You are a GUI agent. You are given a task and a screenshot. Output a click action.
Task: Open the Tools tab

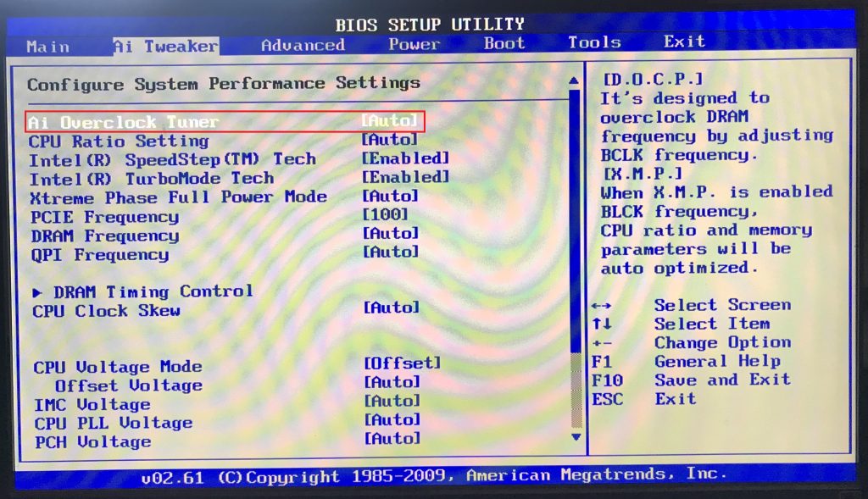594,42
